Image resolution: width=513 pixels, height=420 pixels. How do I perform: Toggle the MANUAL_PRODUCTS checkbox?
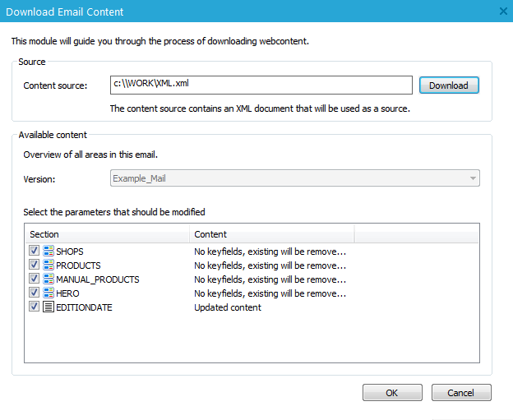point(34,279)
